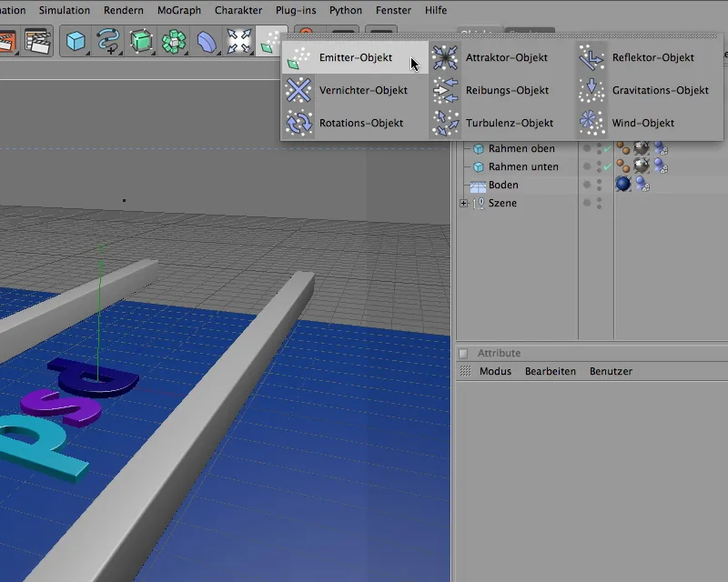
Task: Select Reibungs-Objekt in the particle palette
Action: pos(507,90)
